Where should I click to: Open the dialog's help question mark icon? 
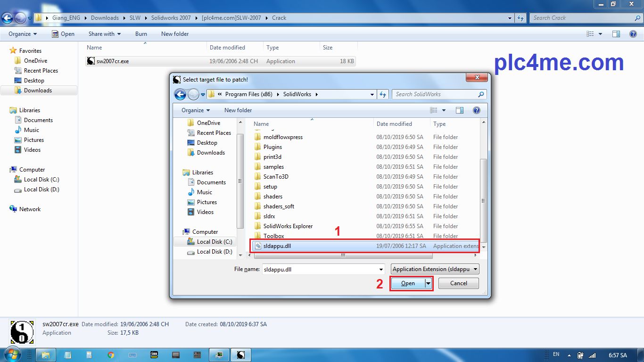[x=476, y=110]
